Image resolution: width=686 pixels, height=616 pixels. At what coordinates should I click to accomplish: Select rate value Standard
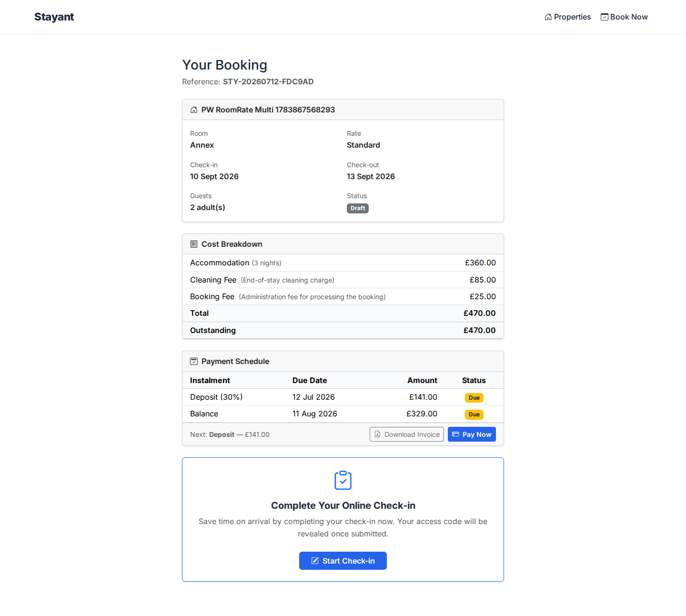(363, 145)
